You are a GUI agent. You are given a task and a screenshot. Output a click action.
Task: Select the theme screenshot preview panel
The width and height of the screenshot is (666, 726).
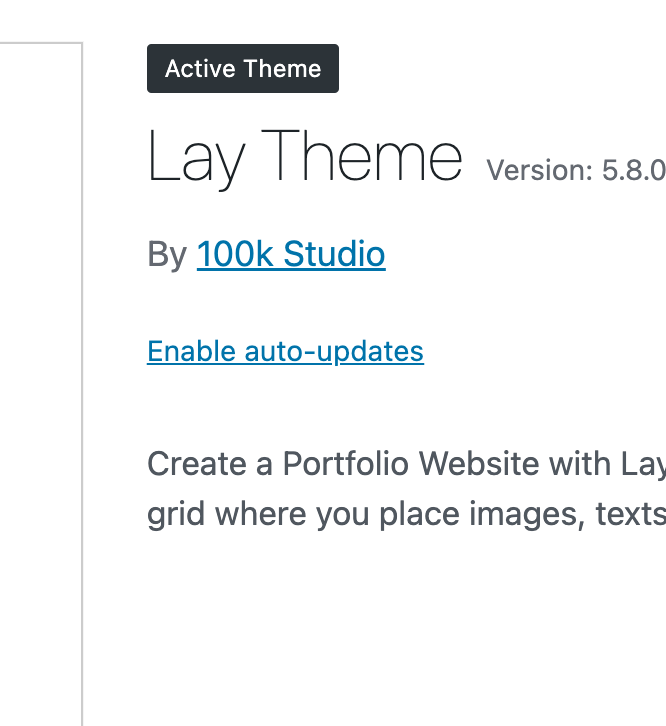[x=40, y=380]
